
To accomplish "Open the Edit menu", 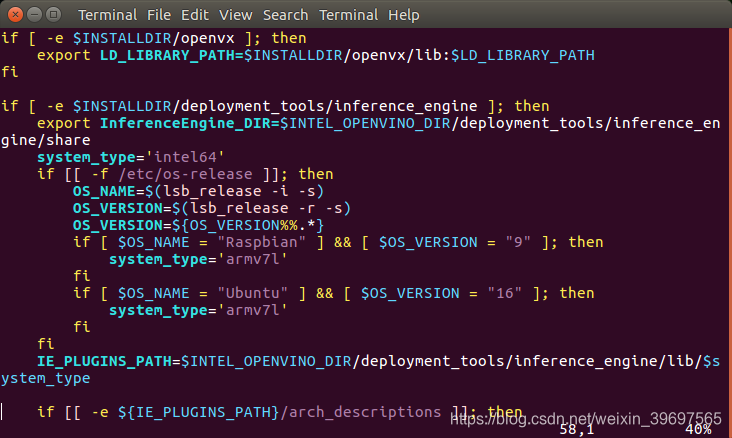I will click(195, 15).
